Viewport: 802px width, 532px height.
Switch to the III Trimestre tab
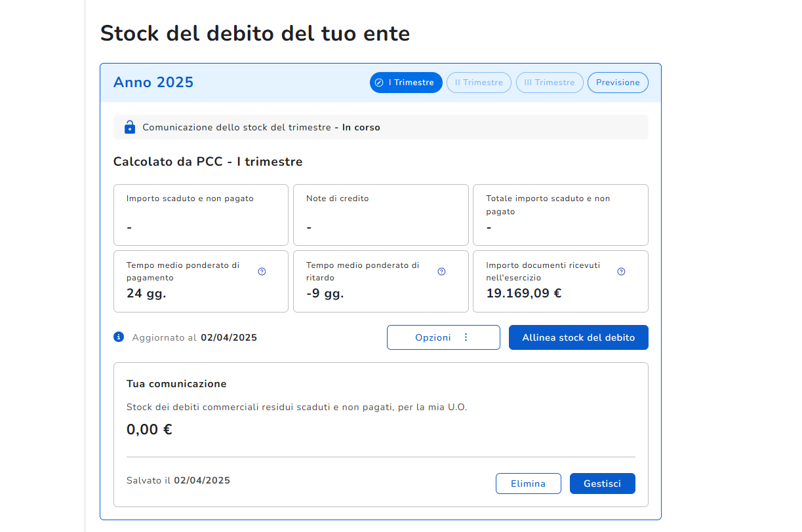pyautogui.click(x=550, y=83)
